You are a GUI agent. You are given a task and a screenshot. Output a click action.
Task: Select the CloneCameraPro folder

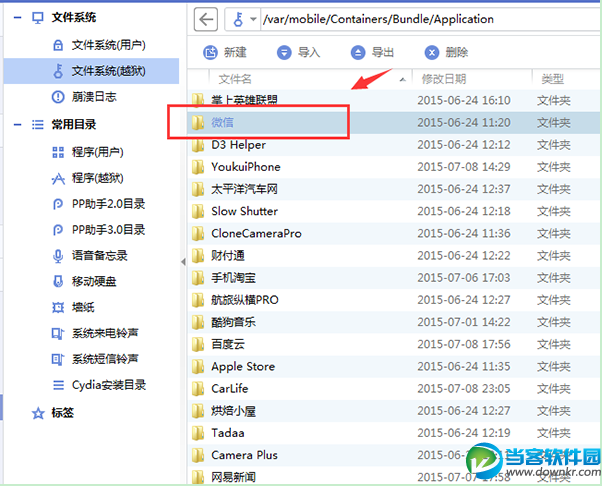click(x=256, y=233)
